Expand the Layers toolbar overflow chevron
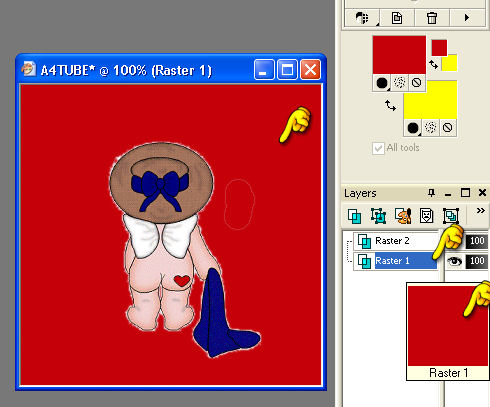 coord(480,210)
